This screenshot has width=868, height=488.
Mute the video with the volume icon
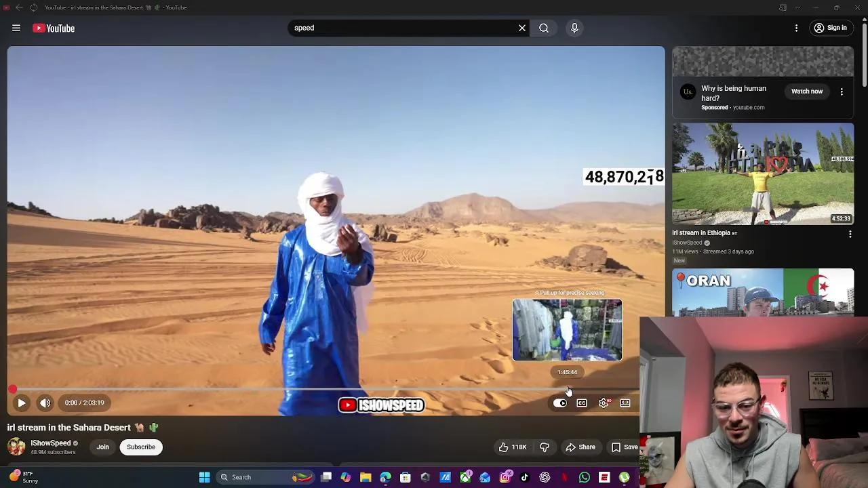coord(45,403)
